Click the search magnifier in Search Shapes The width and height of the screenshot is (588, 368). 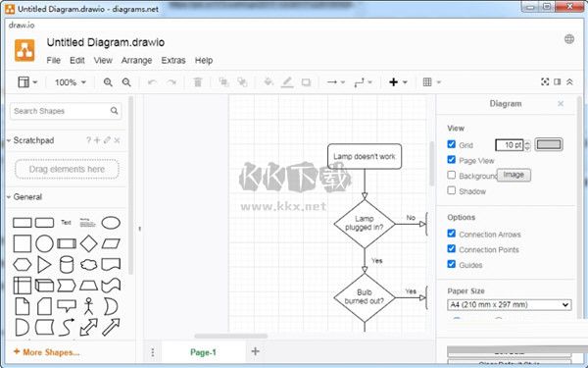[114, 111]
